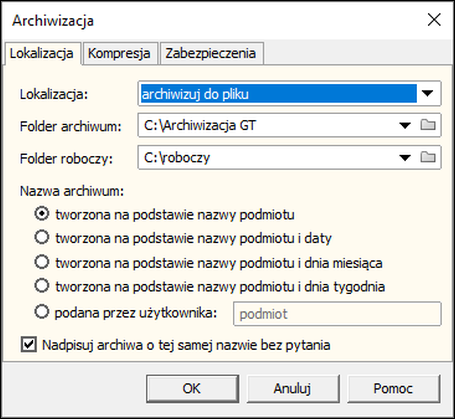Open the Folder archiwum dropdown arrow
Viewport: 455px width, 419px height.
pos(405,125)
